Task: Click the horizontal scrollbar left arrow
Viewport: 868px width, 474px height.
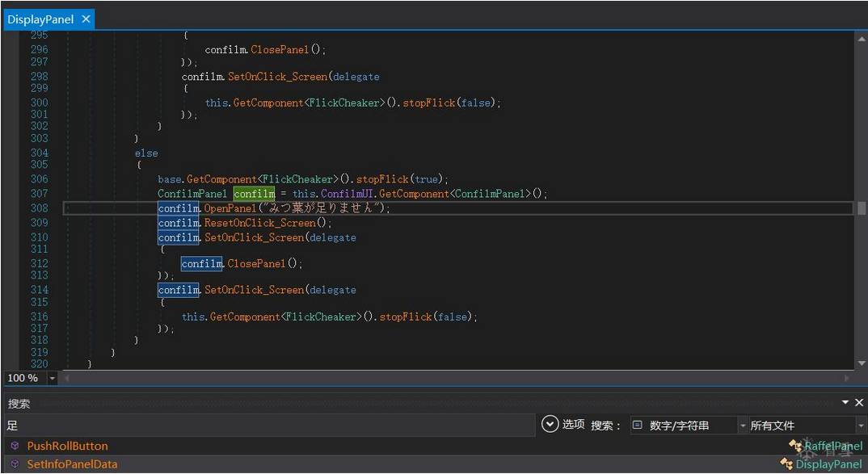Action: click(66, 379)
